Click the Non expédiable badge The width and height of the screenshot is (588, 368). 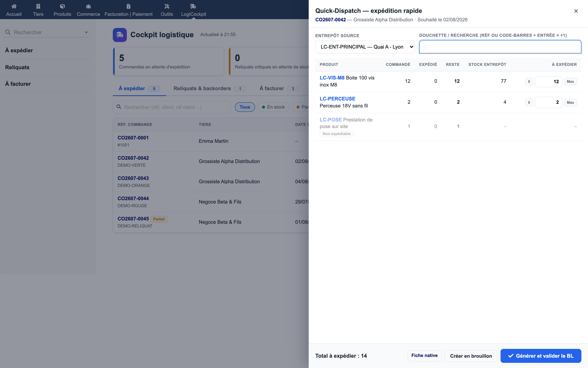[x=336, y=134]
